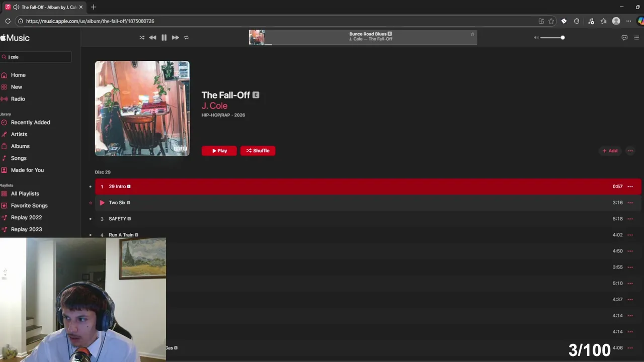The height and width of the screenshot is (362, 644).
Task: Open the Playing Next queue icon
Action: pos(636,38)
